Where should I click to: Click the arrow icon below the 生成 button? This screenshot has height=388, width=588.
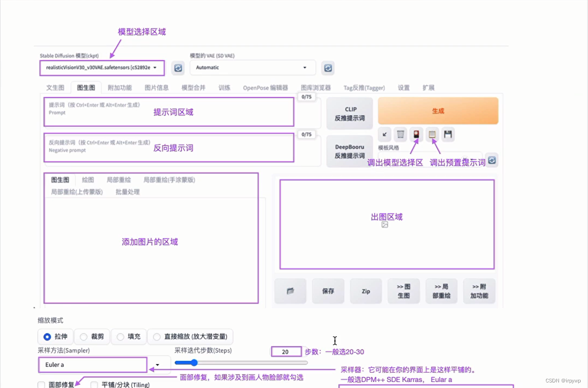point(385,134)
